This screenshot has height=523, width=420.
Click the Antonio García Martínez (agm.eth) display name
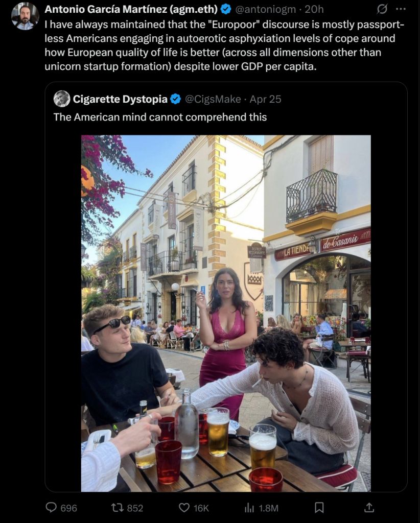pyautogui.click(x=131, y=9)
